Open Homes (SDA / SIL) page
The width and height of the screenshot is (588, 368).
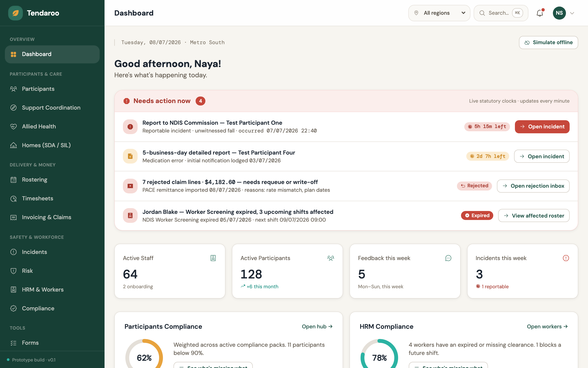[52, 145]
